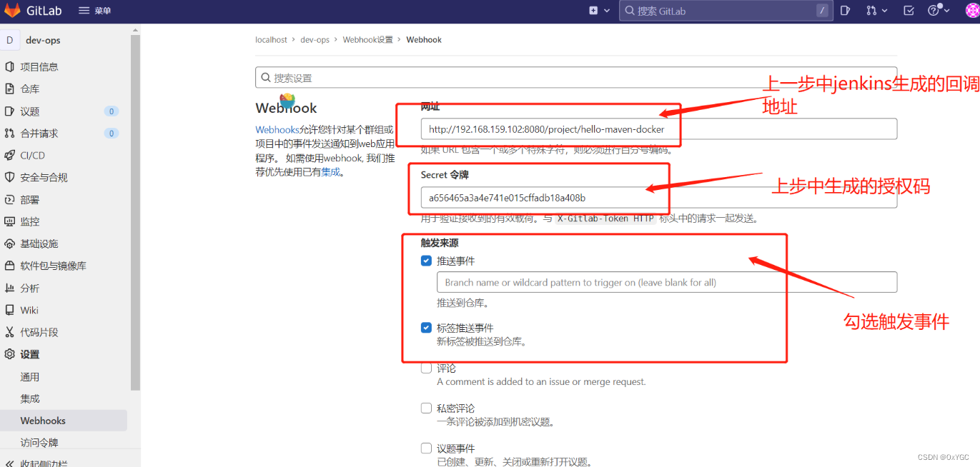The image size is (980, 467).
Task: Check the 议题事件 checkbox
Action: [x=426, y=448]
